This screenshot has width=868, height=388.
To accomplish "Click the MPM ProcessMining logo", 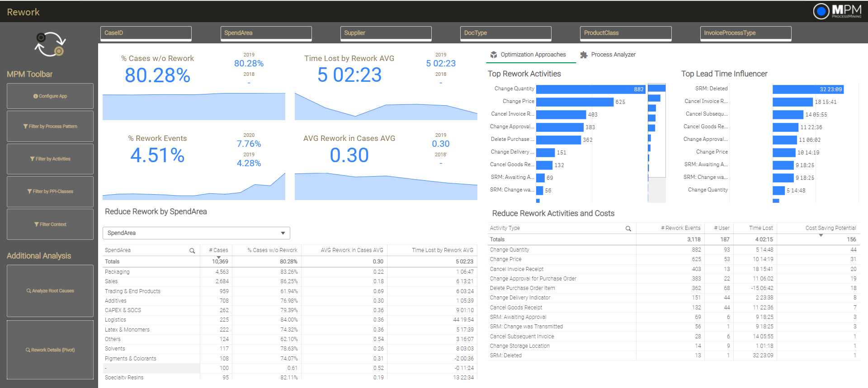I will tap(837, 11).
